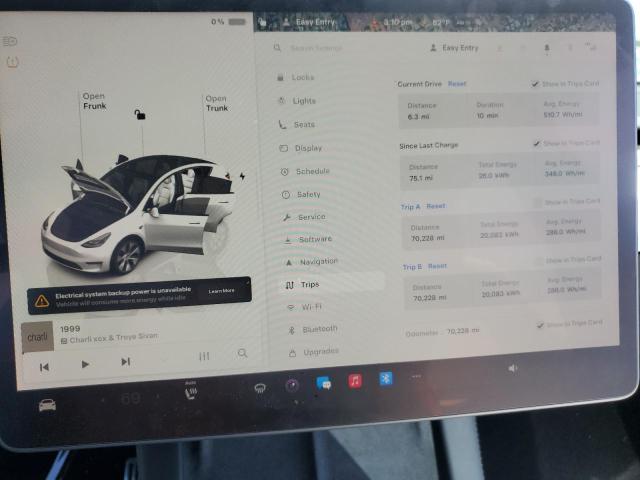Reset the Current Drive trip

tap(457, 84)
